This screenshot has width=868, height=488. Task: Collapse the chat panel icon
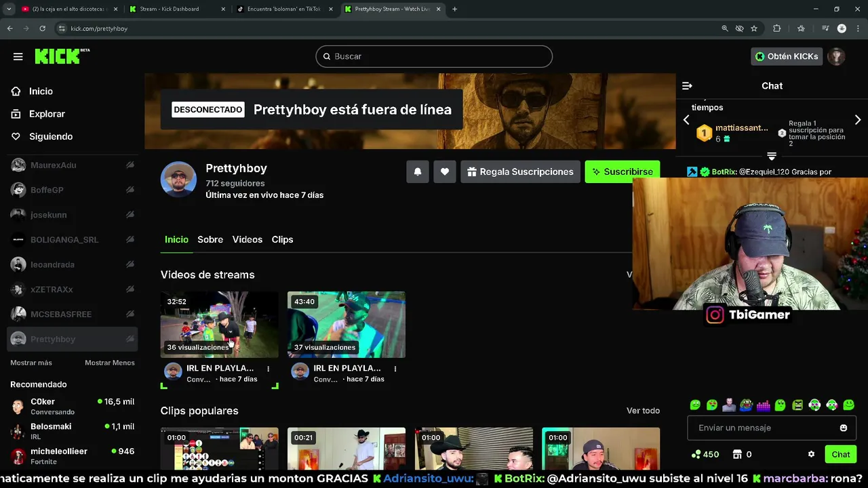pyautogui.click(x=687, y=85)
